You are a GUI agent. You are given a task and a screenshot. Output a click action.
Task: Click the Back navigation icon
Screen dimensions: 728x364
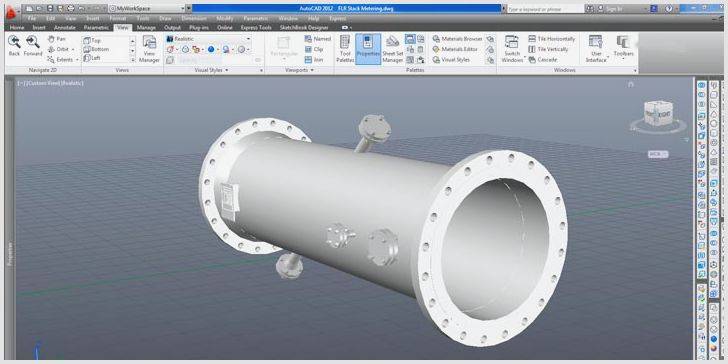(14, 46)
